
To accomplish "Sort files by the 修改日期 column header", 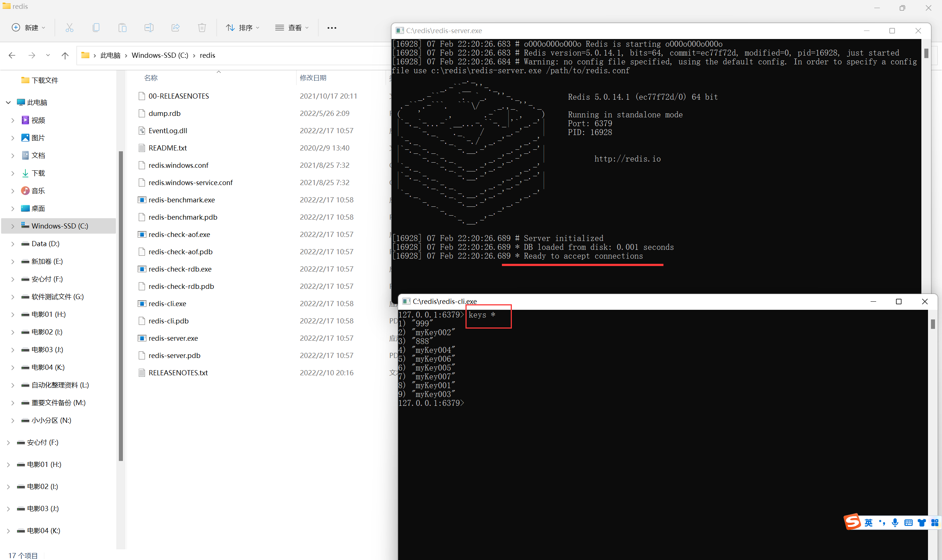I will [313, 78].
